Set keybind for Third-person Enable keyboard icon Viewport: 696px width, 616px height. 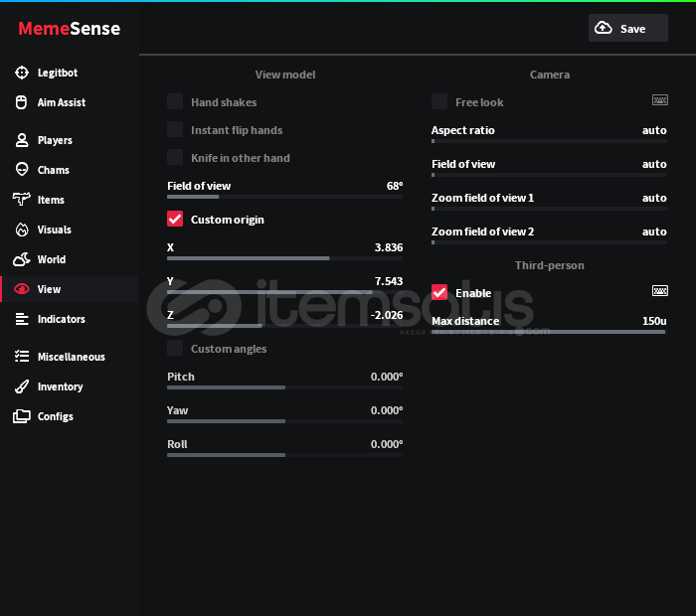(659, 291)
